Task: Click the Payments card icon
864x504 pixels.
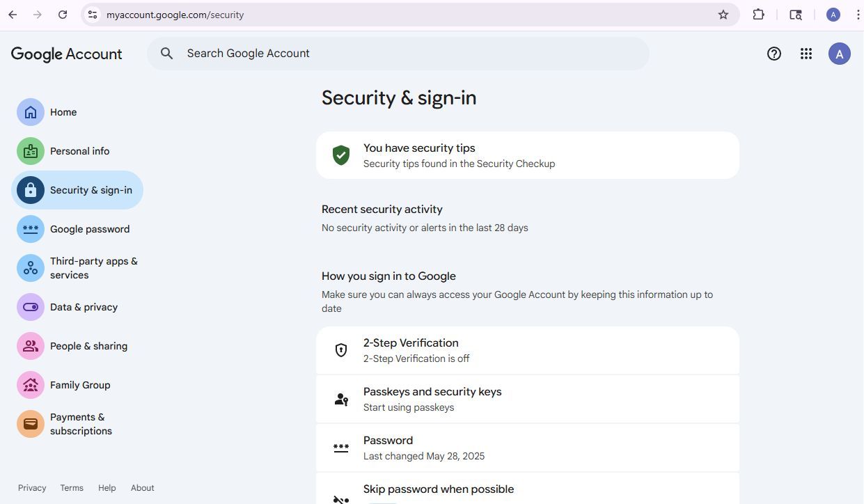Action: click(31, 424)
